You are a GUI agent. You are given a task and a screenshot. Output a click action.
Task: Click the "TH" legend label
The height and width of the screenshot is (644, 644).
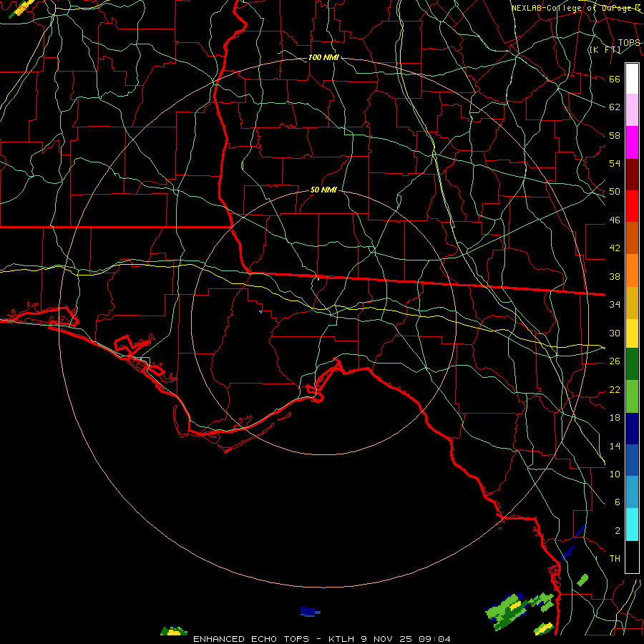pos(615,559)
